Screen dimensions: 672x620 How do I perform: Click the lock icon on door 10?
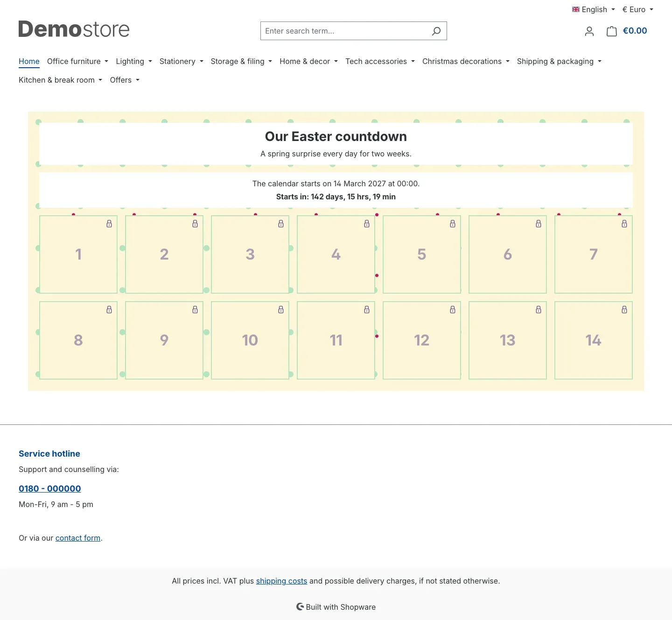(281, 310)
